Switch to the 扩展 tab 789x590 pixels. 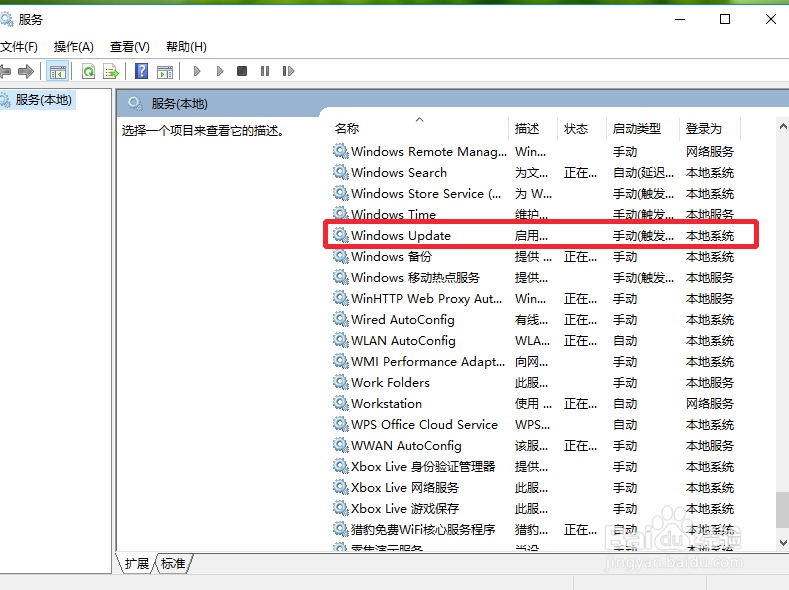[x=136, y=563]
